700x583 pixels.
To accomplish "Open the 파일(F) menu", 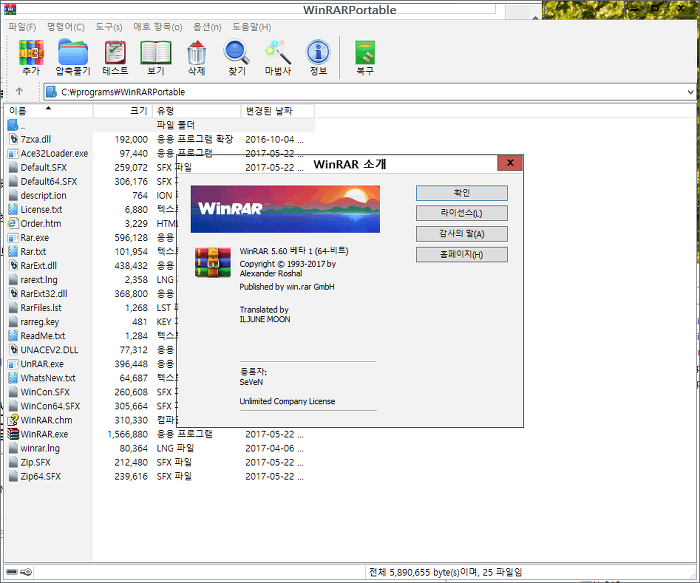I will (x=22, y=27).
